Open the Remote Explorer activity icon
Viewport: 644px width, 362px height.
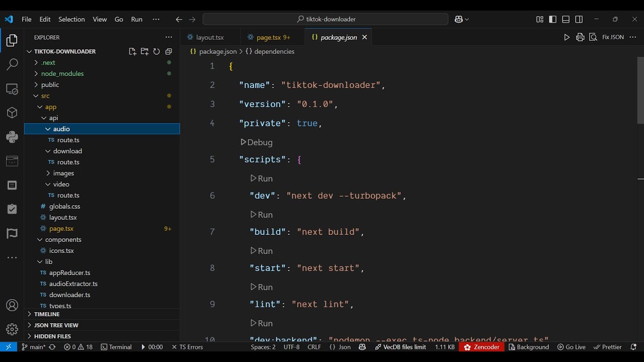coord(12,88)
